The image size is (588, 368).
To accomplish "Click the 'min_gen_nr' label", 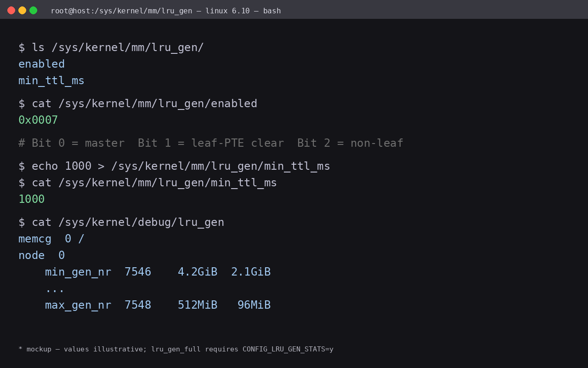I will point(78,272).
